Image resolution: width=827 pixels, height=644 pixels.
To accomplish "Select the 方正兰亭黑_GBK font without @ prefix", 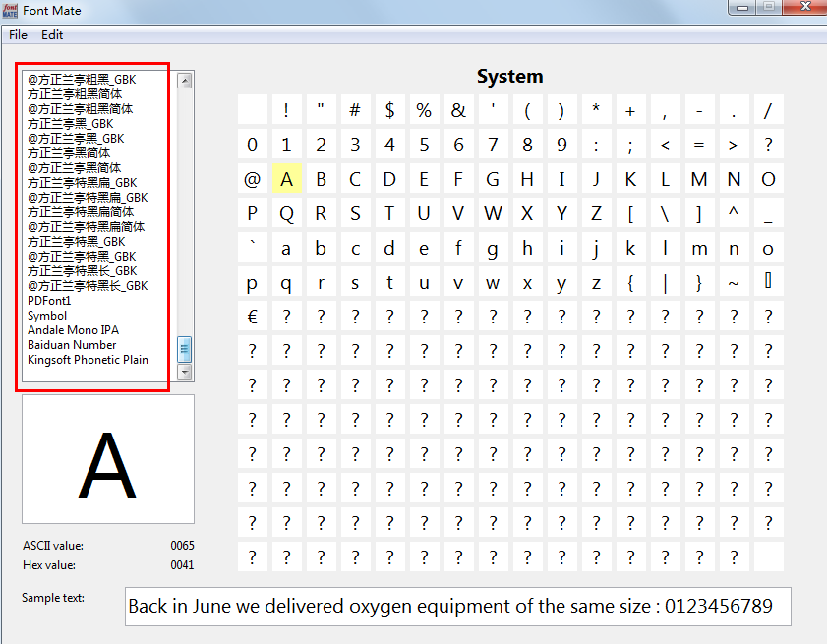I will [x=70, y=124].
